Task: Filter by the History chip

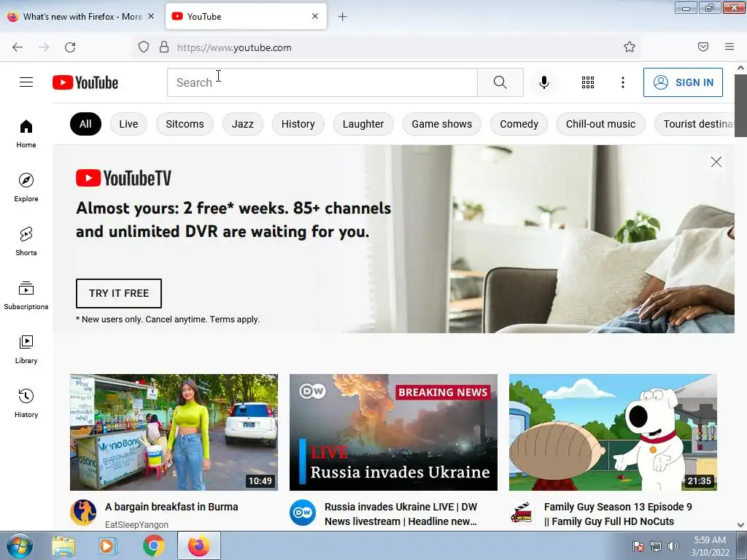Action: [298, 124]
